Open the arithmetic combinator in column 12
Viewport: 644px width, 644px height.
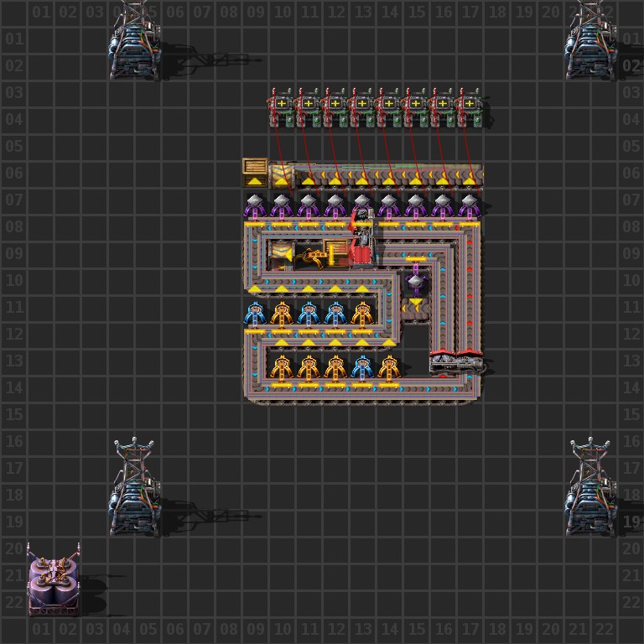click(335, 107)
